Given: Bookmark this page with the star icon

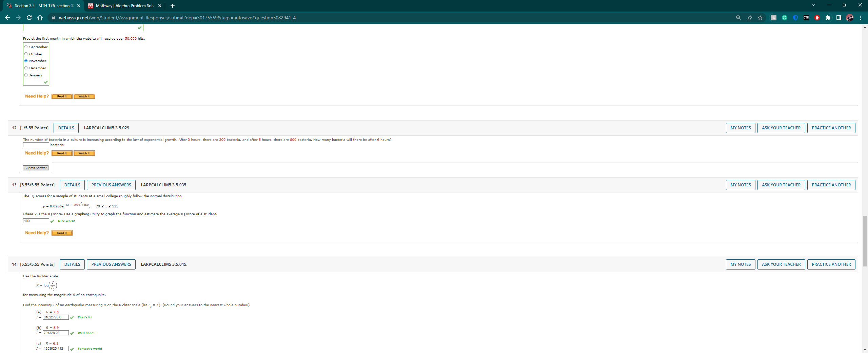Looking at the screenshot, I should point(760,18).
